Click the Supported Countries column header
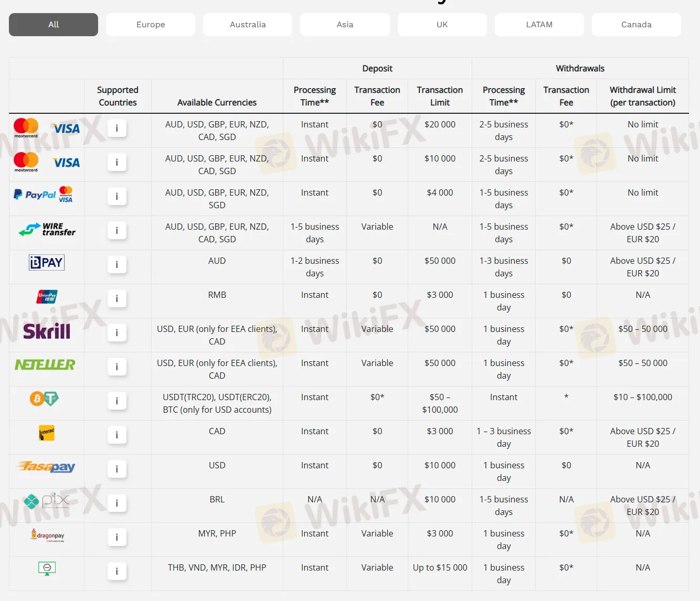The width and height of the screenshot is (700, 601). [x=118, y=96]
